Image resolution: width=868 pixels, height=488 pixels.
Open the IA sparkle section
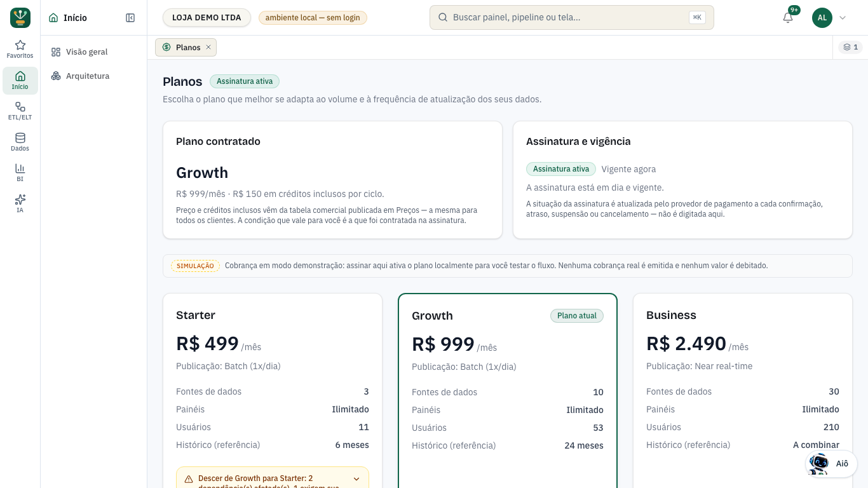pos(20,204)
